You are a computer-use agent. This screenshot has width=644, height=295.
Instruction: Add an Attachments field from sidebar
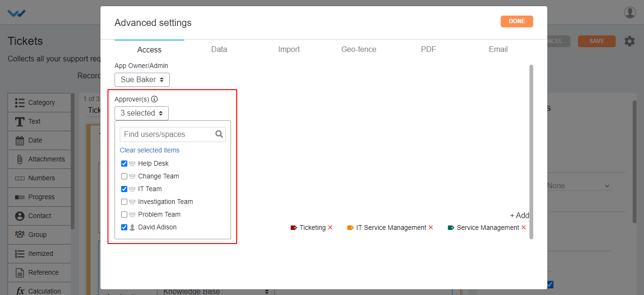click(39, 159)
